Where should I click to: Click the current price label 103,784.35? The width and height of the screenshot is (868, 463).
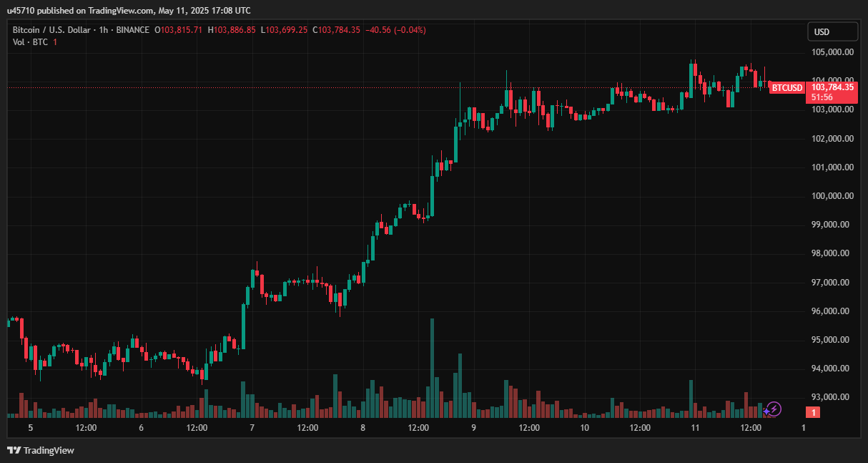tap(832, 87)
